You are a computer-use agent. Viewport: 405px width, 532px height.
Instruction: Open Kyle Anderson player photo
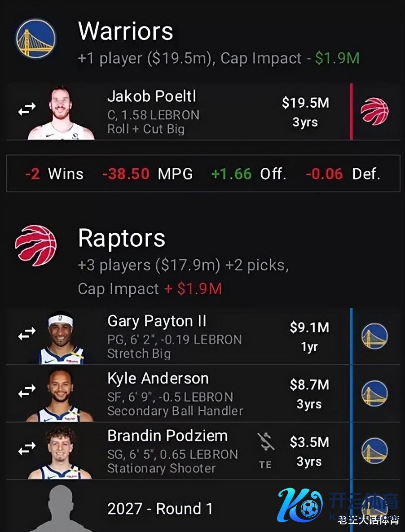pyautogui.click(x=61, y=395)
